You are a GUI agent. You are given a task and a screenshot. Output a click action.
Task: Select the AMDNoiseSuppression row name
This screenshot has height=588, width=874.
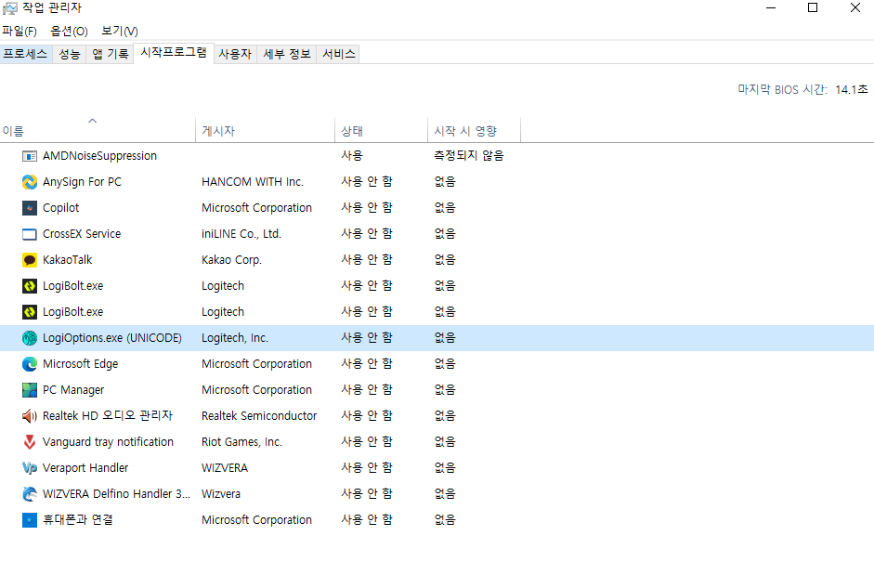(99, 156)
